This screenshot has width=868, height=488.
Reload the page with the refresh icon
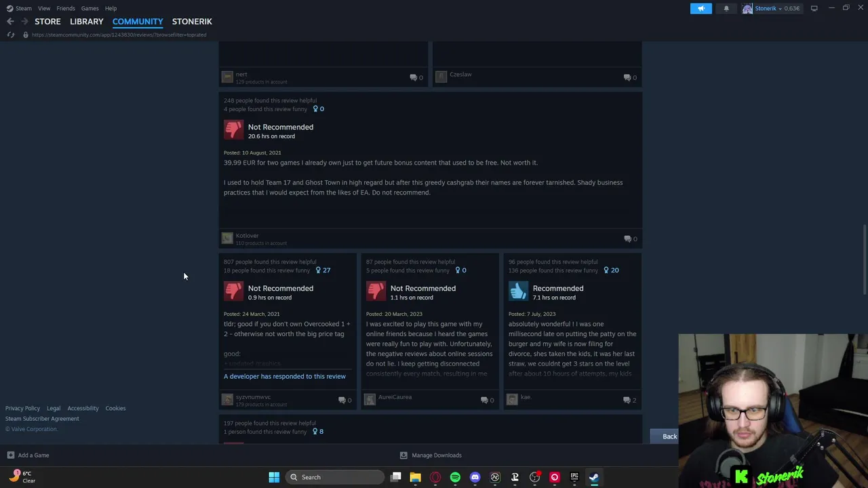pos(10,35)
